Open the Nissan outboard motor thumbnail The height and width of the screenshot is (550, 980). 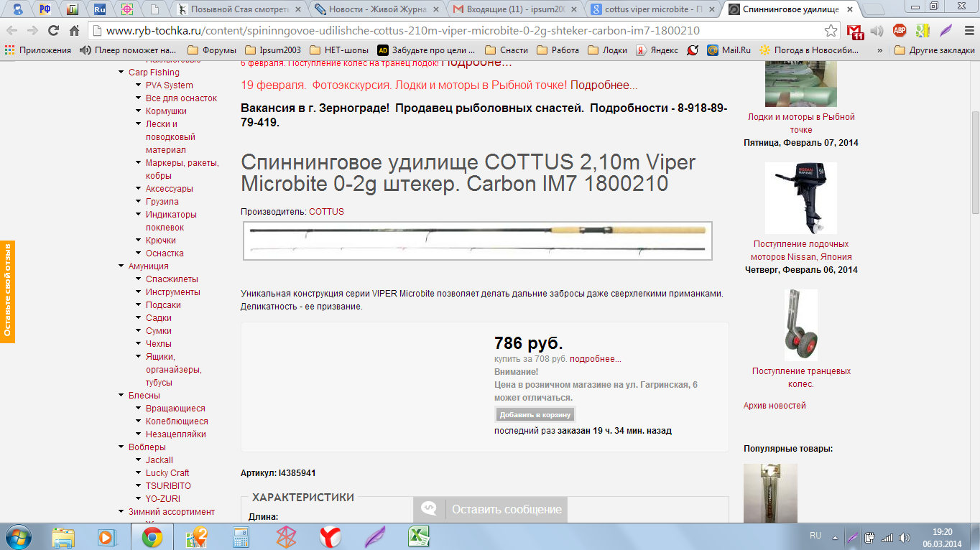click(x=800, y=199)
